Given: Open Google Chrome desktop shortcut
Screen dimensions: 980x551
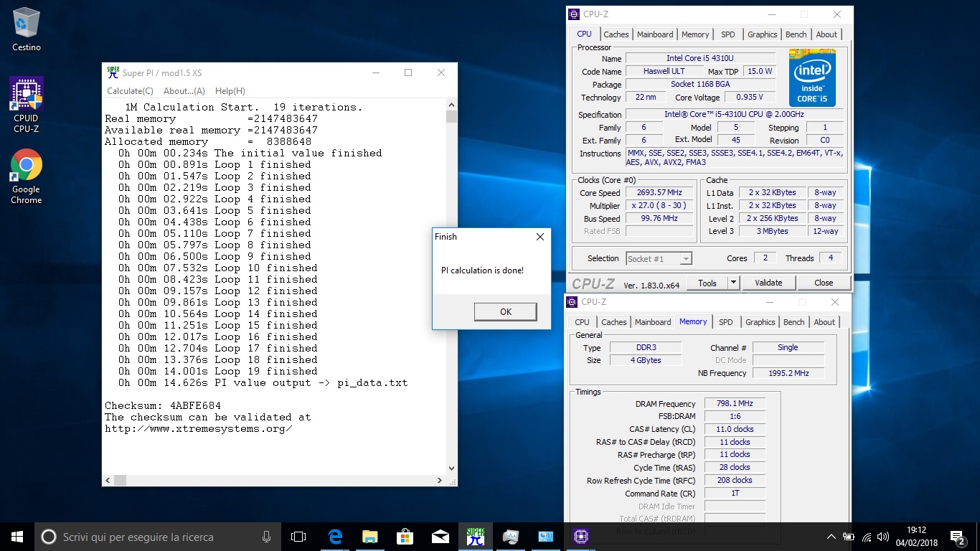Looking at the screenshot, I should tap(27, 176).
